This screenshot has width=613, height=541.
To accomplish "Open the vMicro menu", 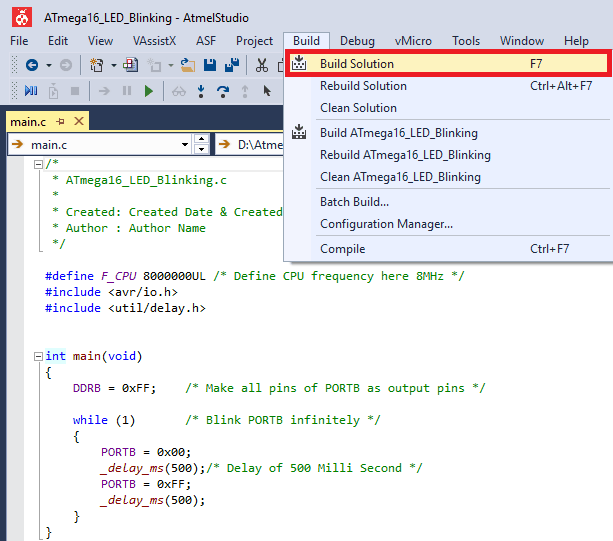I will [413, 41].
